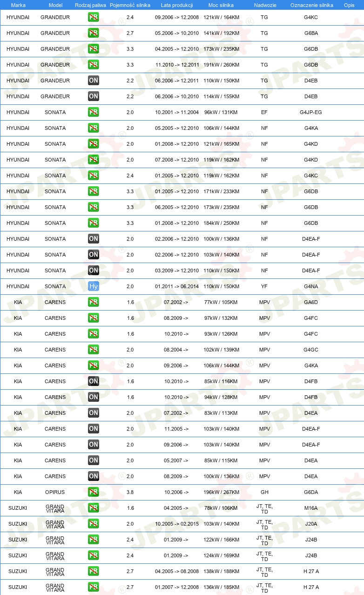The image size is (364, 595).
Task: Click the petrol icon in the Grandeur G6BA row
Action: click(x=94, y=33)
